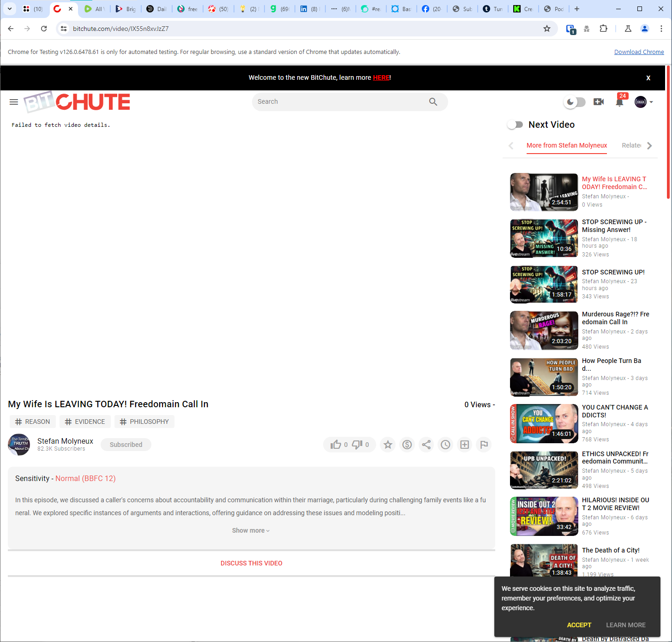Click the REASON hashtag tag
The height and width of the screenshot is (642, 672).
click(33, 422)
